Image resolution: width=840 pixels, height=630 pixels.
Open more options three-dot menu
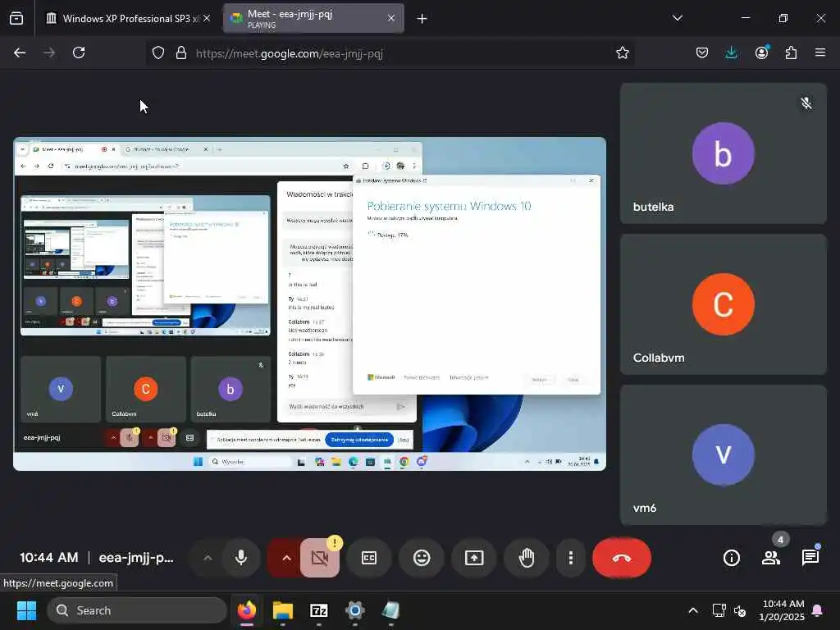571,558
